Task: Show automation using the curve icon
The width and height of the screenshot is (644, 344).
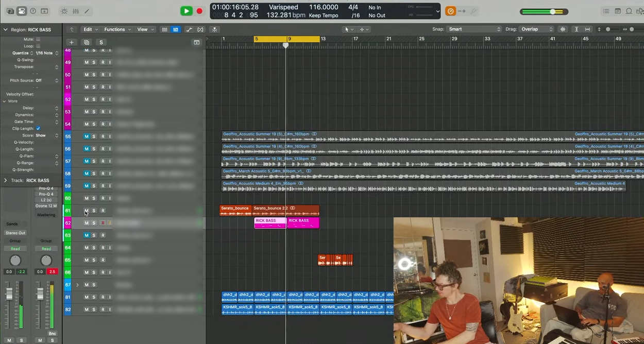Action: tap(189, 29)
